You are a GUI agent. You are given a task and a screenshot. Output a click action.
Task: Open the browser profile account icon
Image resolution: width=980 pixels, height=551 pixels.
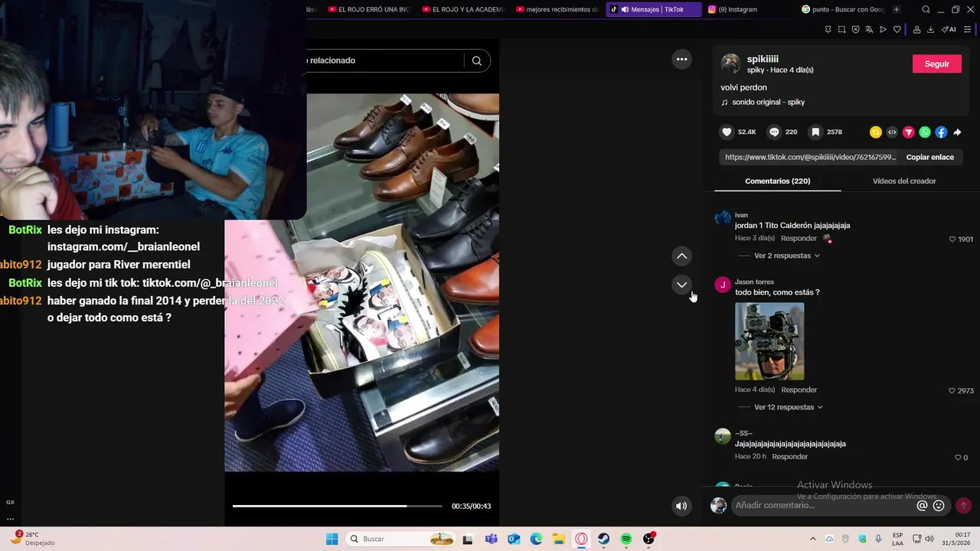coord(916,30)
